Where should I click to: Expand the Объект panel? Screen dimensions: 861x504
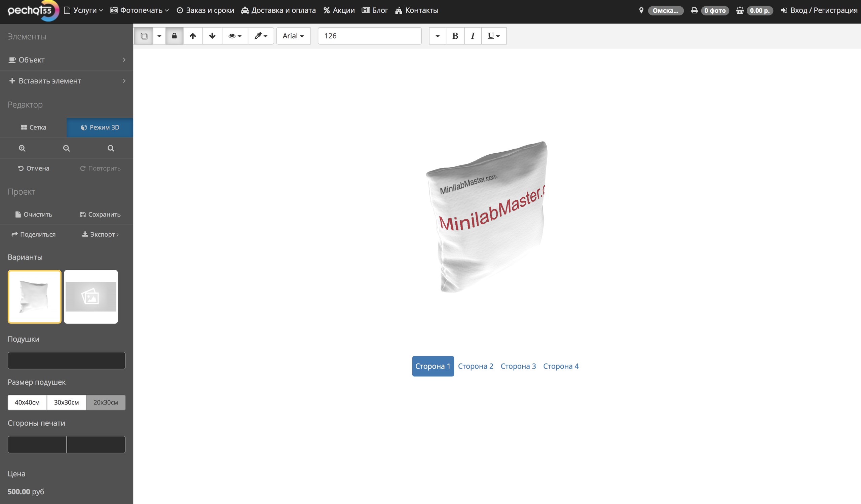(x=67, y=60)
